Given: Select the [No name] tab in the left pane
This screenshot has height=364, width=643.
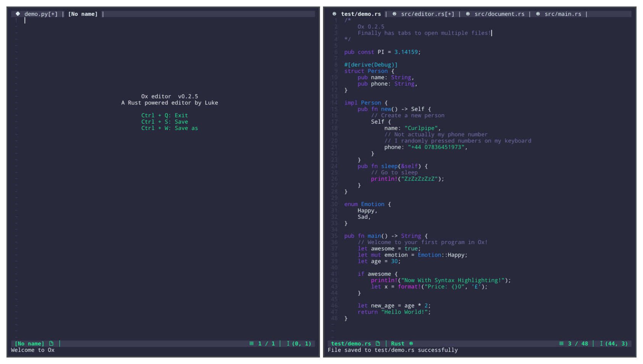Looking at the screenshot, I should pyautogui.click(x=83, y=14).
